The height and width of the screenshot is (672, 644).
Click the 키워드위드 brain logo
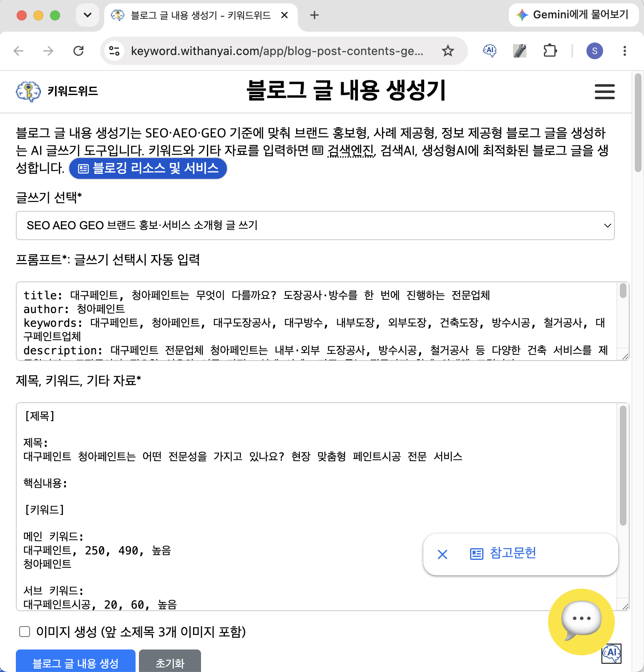(28, 91)
